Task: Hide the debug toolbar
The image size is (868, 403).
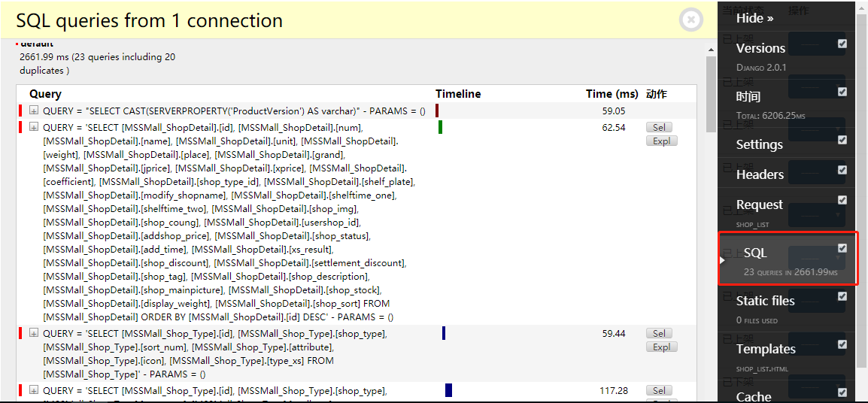Action: point(754,18)
